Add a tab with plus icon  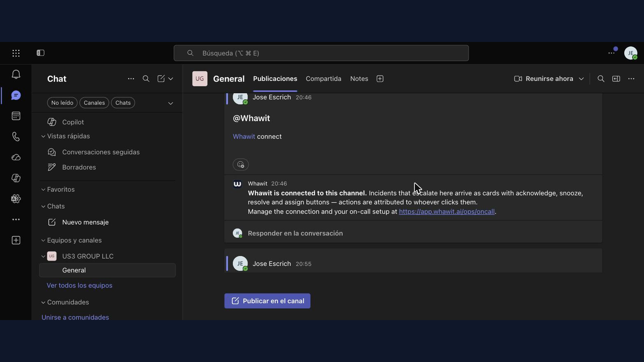380,79
